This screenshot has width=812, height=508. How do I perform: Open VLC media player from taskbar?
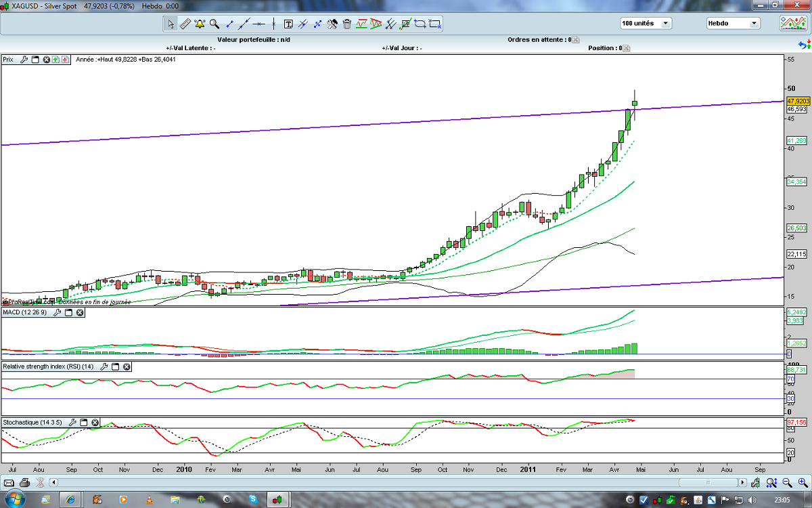point(149,500)
